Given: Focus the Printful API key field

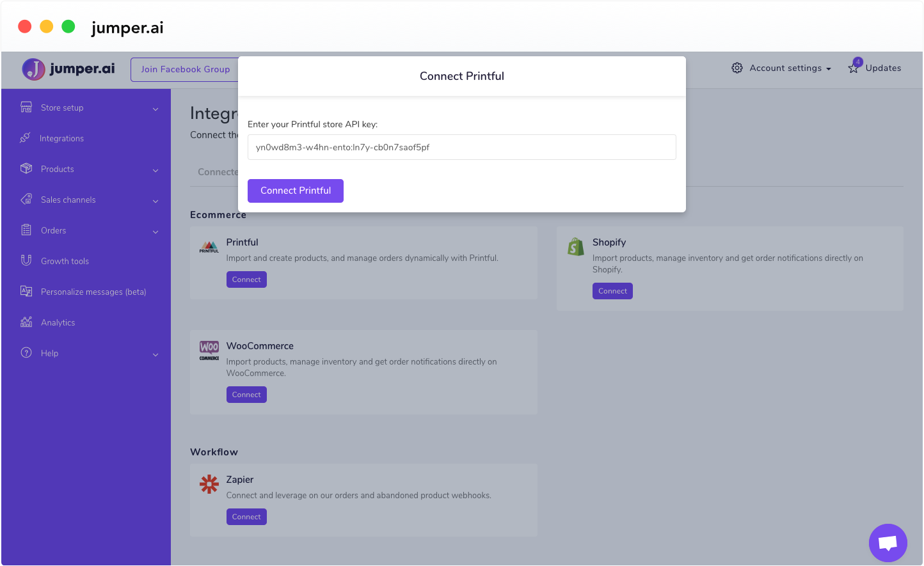Looking at the screenshot, I should [x=461, y=147].
